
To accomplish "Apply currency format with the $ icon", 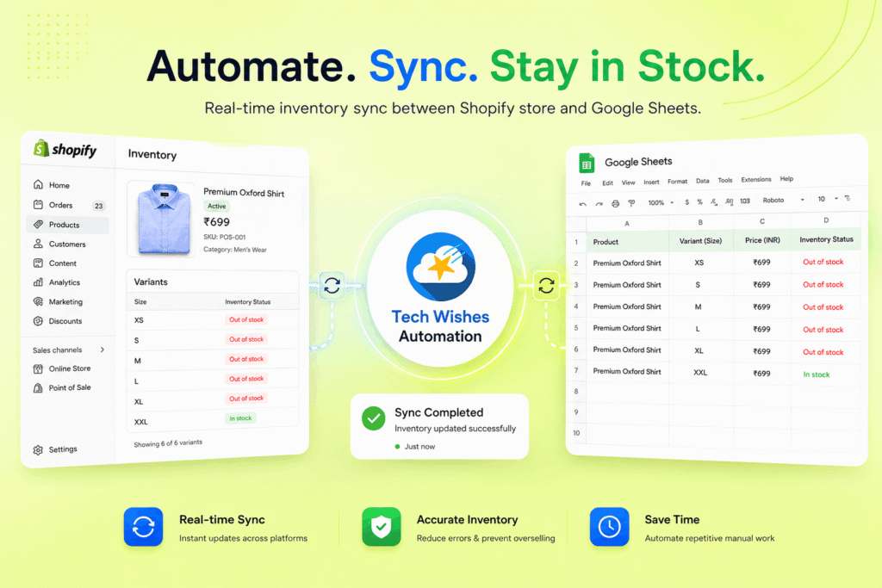I will [x=686, y=201].
